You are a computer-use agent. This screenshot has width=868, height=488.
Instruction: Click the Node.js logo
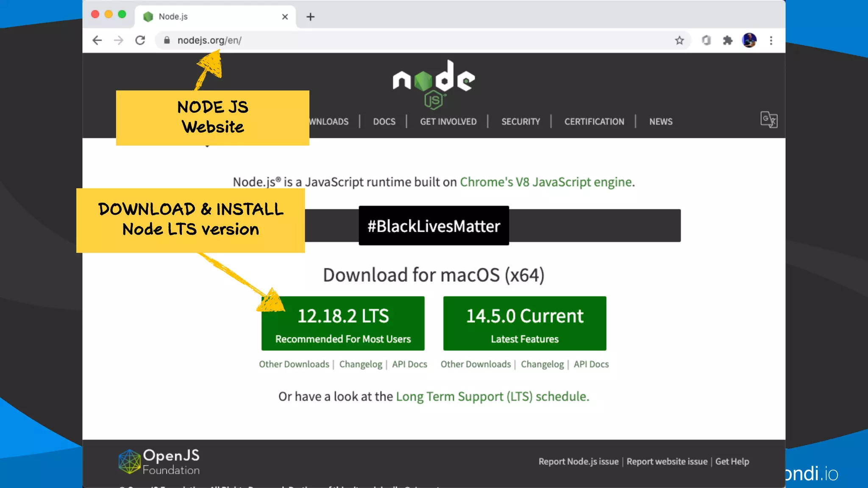pyautogui.click(x=434, y=83)
